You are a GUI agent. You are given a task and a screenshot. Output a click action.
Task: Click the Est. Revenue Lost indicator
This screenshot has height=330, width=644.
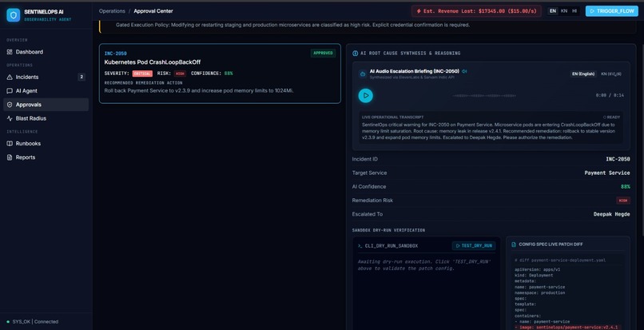coord(476,11)
